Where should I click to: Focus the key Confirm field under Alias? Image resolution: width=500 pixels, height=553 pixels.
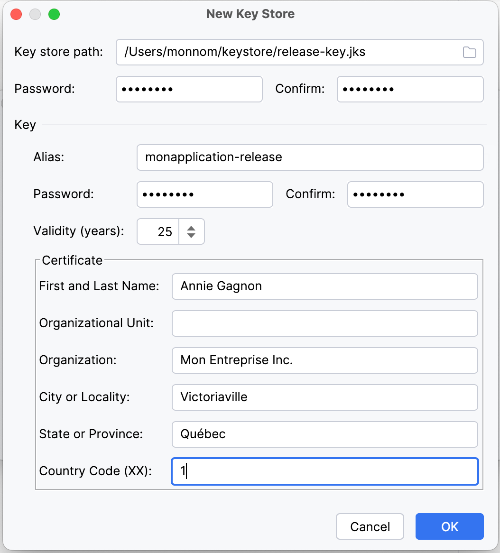click(415, 194)
